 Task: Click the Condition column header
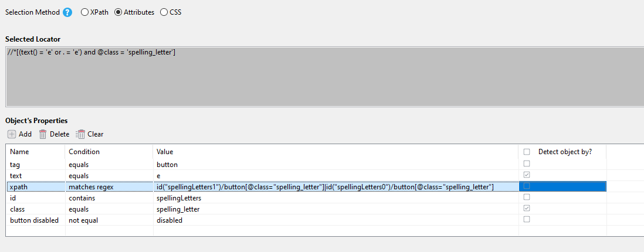[x=84, y=152]
